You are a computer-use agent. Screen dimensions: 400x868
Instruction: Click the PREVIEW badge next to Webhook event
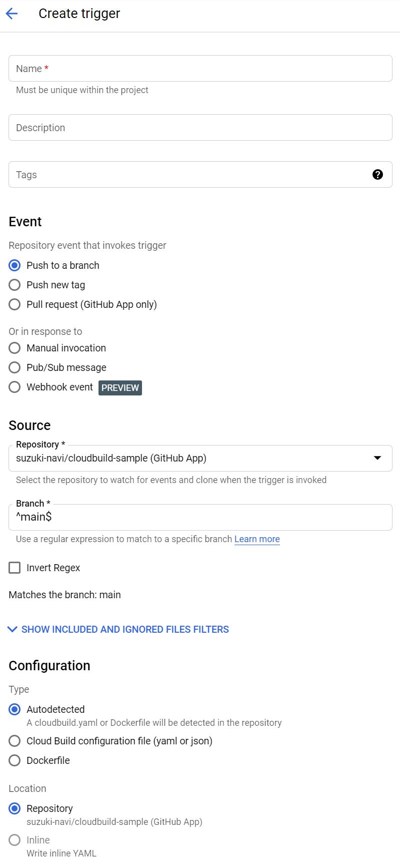[x=120, y=387]
